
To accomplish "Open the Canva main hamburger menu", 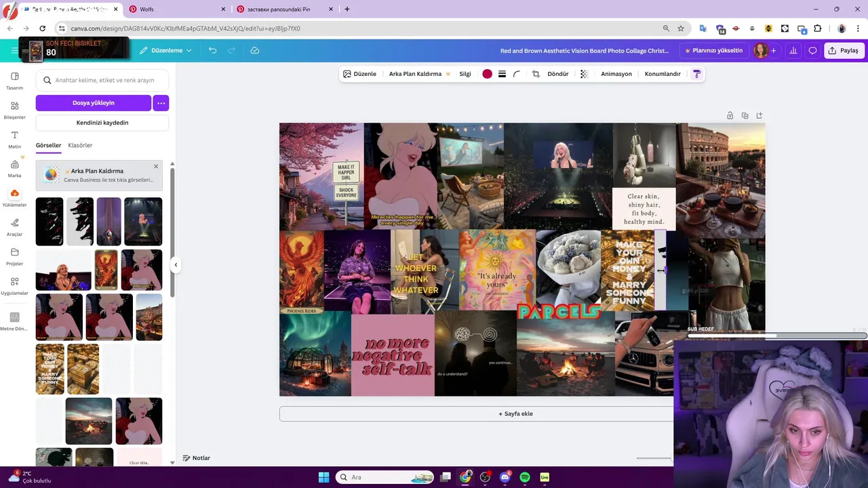I will pyautogui.click(x=14, y=51).
